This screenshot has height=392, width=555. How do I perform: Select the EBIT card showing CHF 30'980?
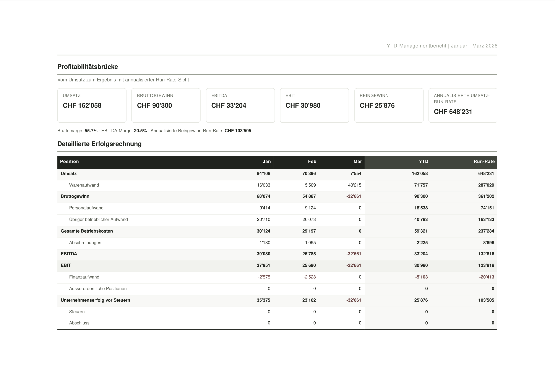[x=315, y=105]
